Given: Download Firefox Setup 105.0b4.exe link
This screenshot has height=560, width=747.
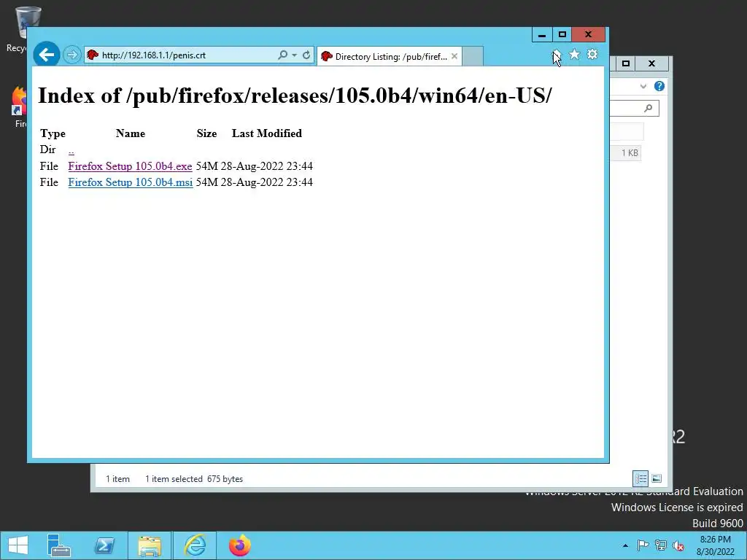Looking at the screenshot, I should tap(130, 166).
